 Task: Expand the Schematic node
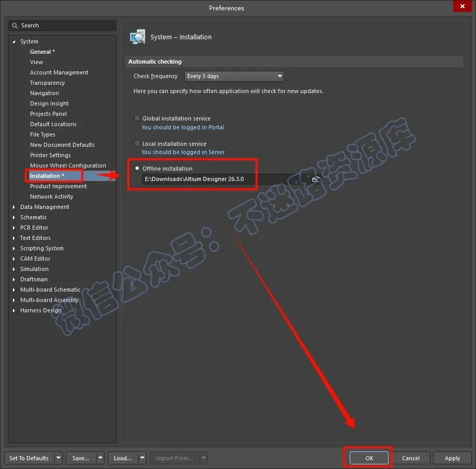13,217
